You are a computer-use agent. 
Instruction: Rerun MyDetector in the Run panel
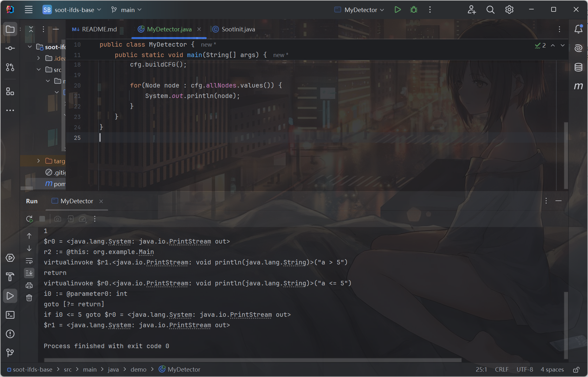(29, 219)
